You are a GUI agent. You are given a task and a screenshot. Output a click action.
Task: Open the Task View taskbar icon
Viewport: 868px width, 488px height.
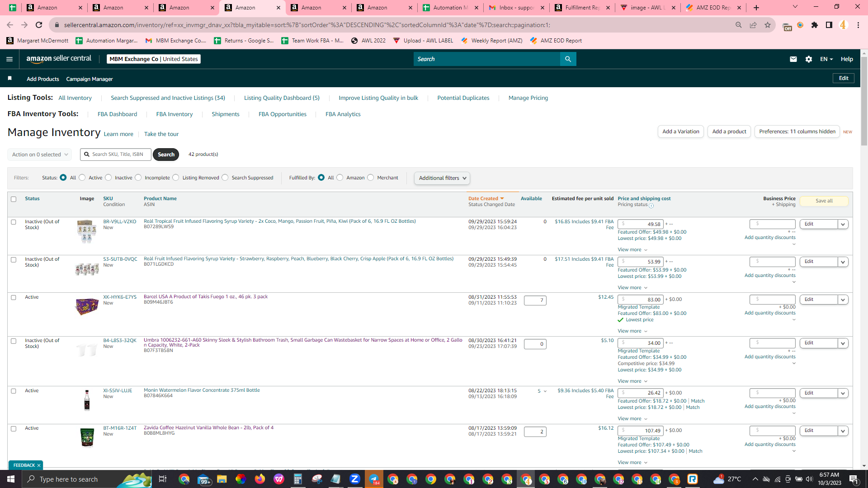click(x=162, y=479)
